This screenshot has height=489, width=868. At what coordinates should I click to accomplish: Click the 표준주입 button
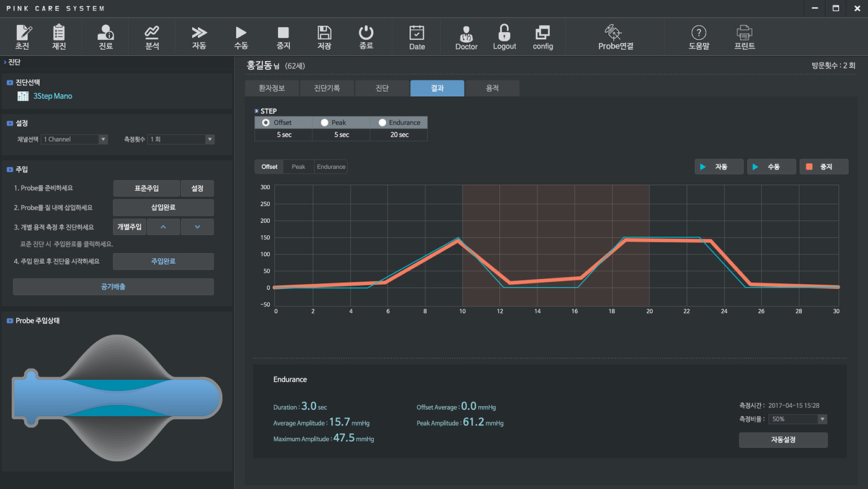146,188
